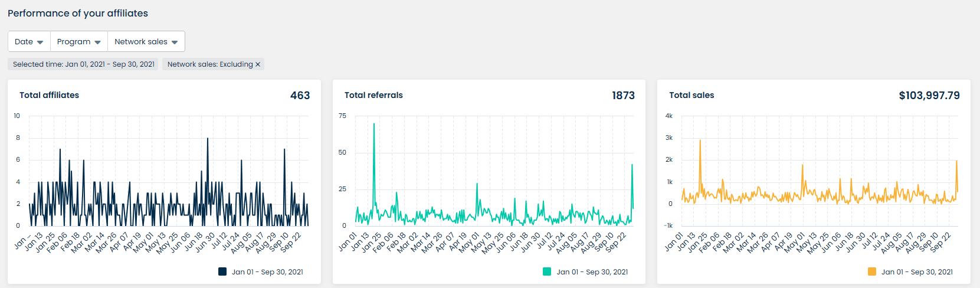Click the late-January peak in sales chart

tap(700, 140)
